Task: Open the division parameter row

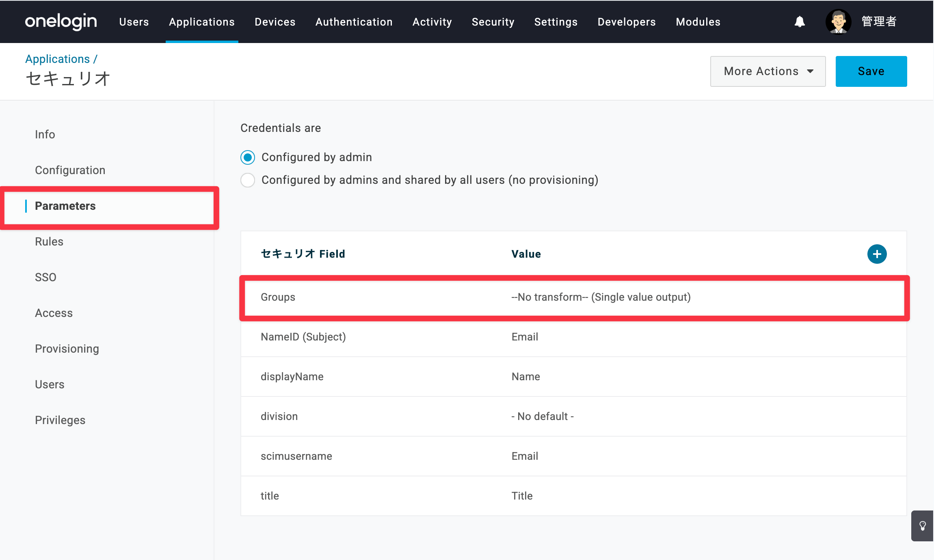Action: click(573, 416)
